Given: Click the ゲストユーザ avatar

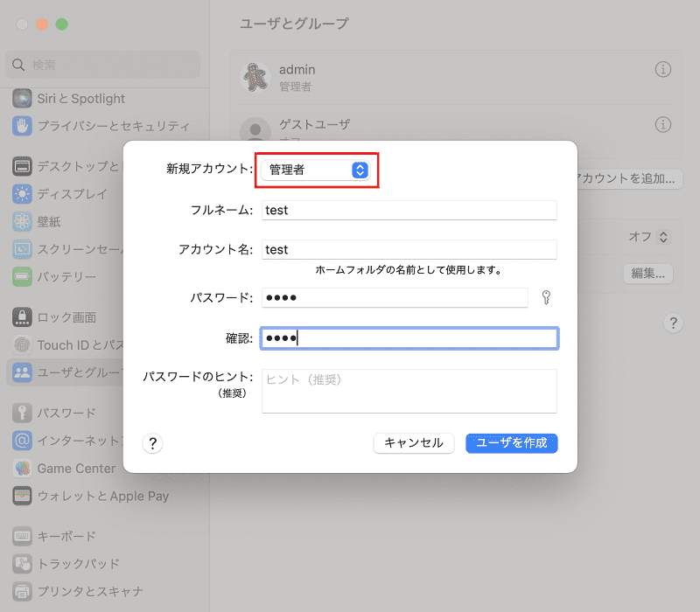Looking at the screenshot, I should (x=255, y=129).
